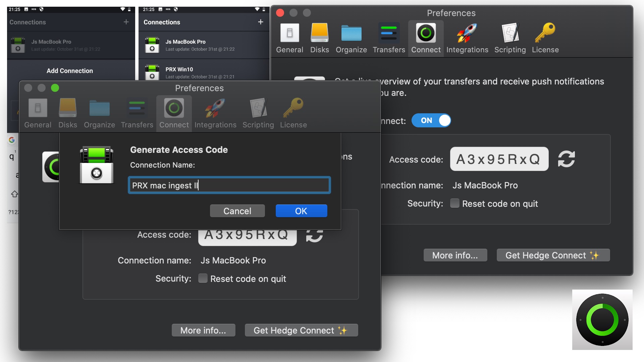
Task: Click access code field in front Preferences window
Action: tap(247, 238)
